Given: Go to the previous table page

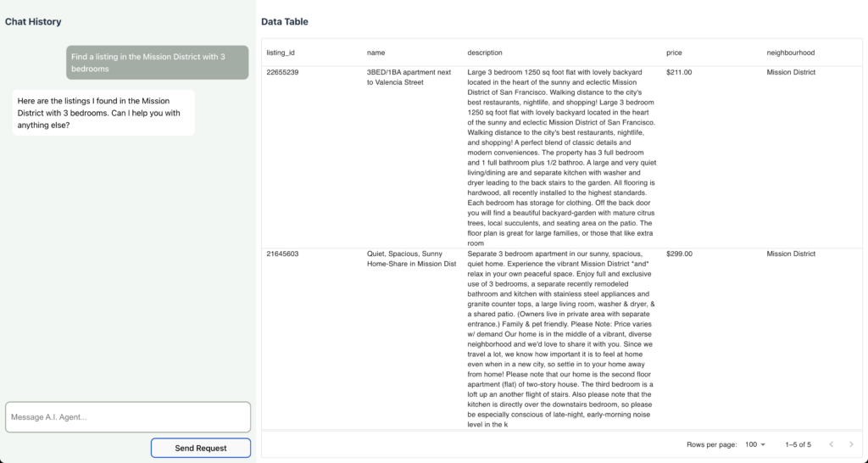Looking at the screenshot, I should click(x=831, y=444).
